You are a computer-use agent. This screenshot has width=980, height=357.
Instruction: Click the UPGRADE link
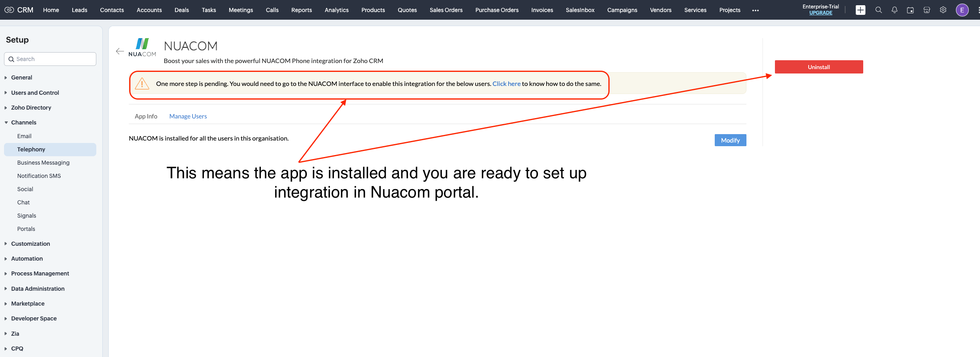(x=821, y=13)
